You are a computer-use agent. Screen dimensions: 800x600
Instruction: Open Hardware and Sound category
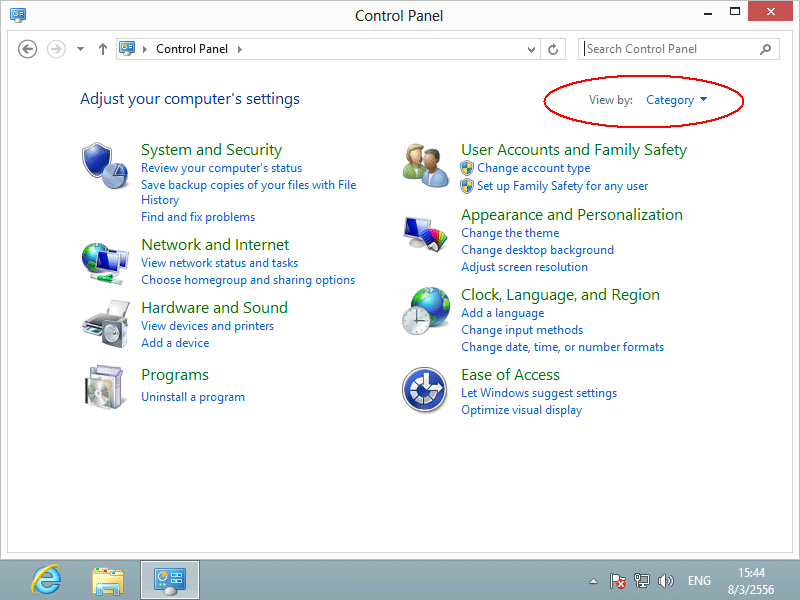[214, 308]
